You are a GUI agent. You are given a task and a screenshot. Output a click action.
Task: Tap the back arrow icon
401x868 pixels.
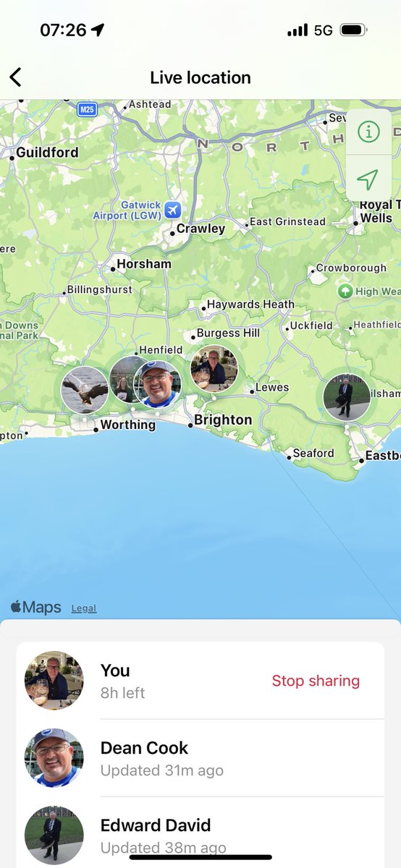15,77
